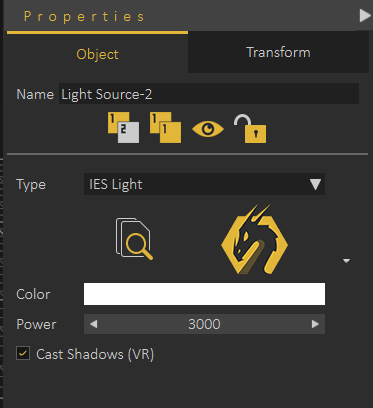
Task: Click the Name field containing Light Source-2
Action: tap(209, 94)
